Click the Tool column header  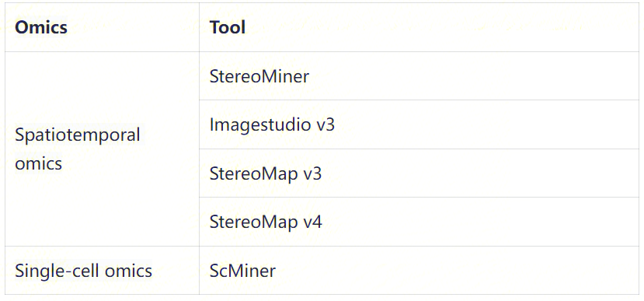(419, 27)
